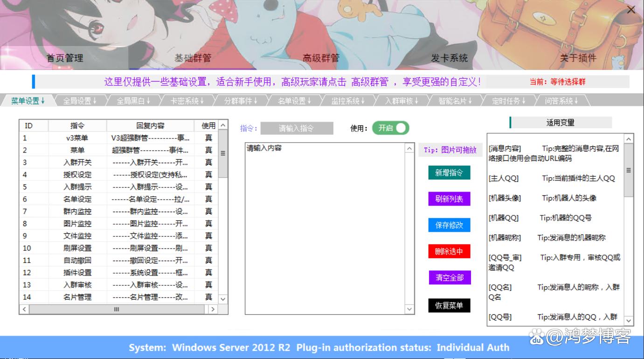This screenshot has width=644, height=359.
Task: Select the 入群开关 command row
Action: [118, 162]
